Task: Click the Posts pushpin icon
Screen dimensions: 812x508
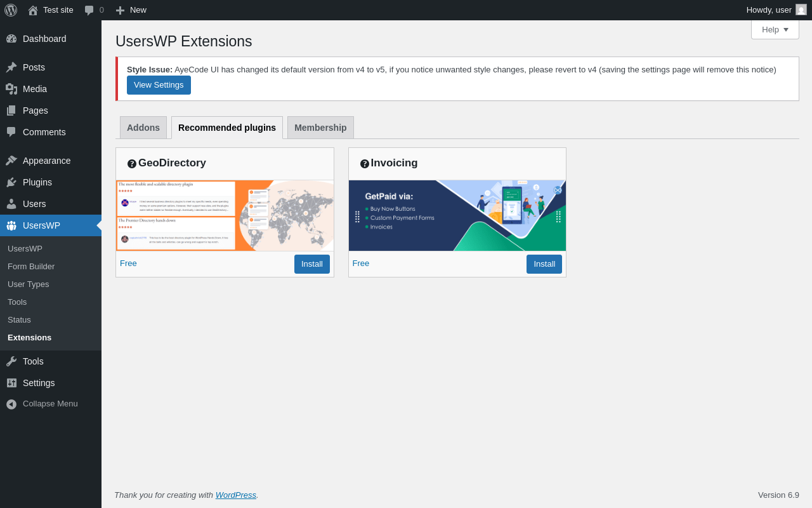Action: click(x=11, y=67)
